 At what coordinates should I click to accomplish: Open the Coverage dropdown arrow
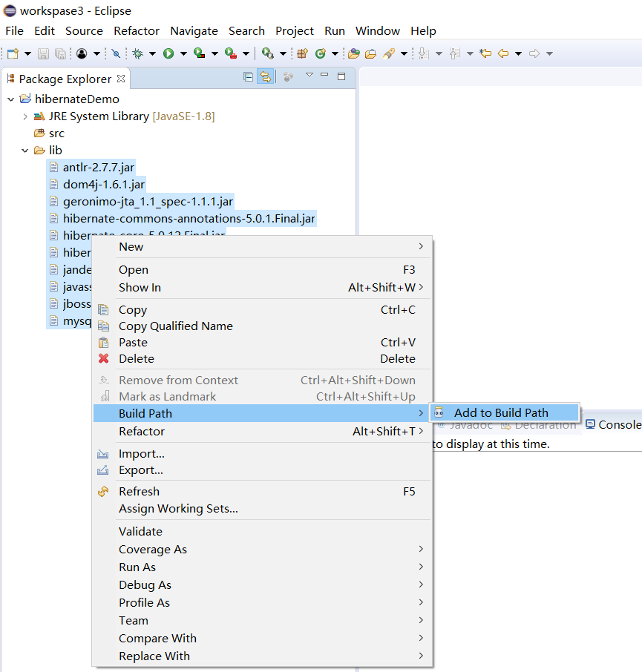point(214,53)
